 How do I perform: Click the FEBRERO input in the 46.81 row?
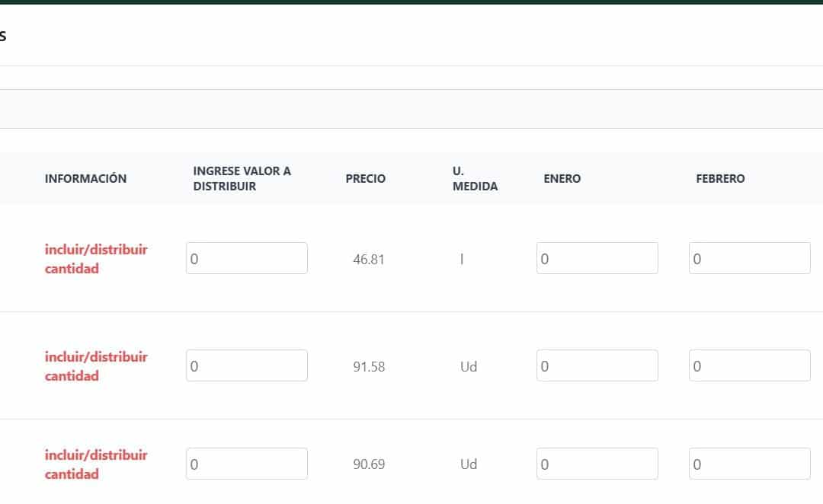point(749,259)
